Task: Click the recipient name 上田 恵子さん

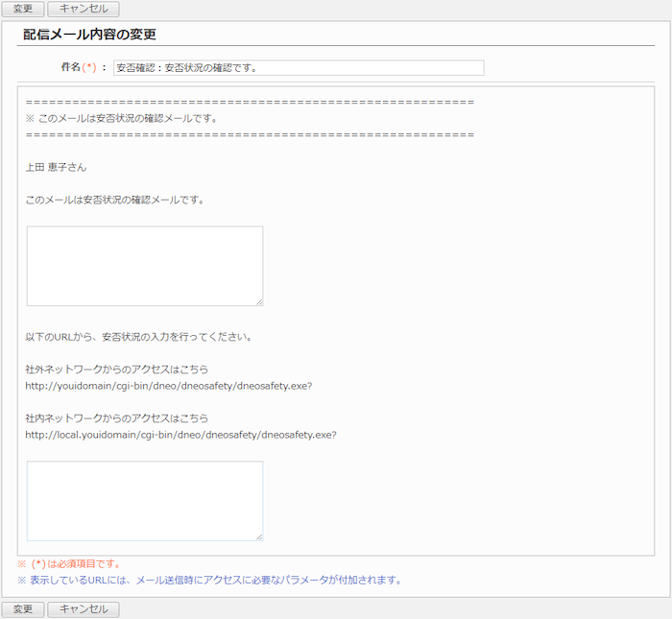Action: pyautogui.click(x=56, y=167)
